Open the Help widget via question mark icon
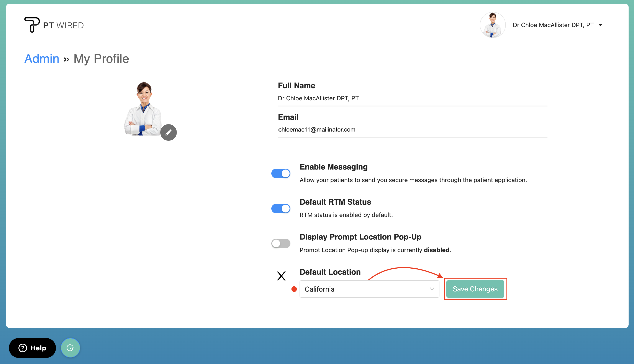The image size is (634, 364). coord(23,348)
